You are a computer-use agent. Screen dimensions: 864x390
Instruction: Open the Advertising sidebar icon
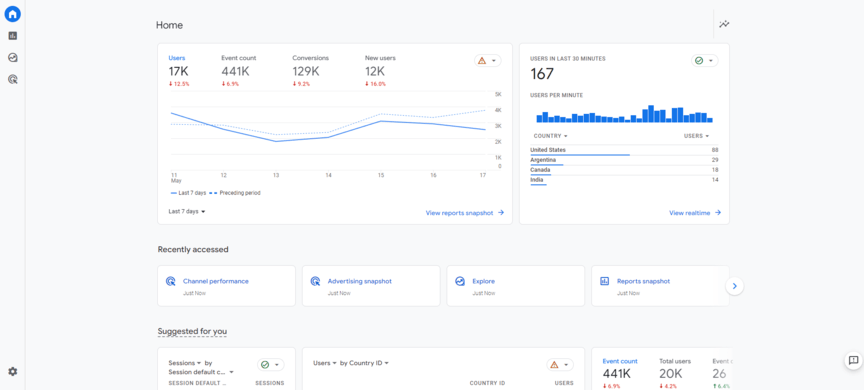(13, 79)
